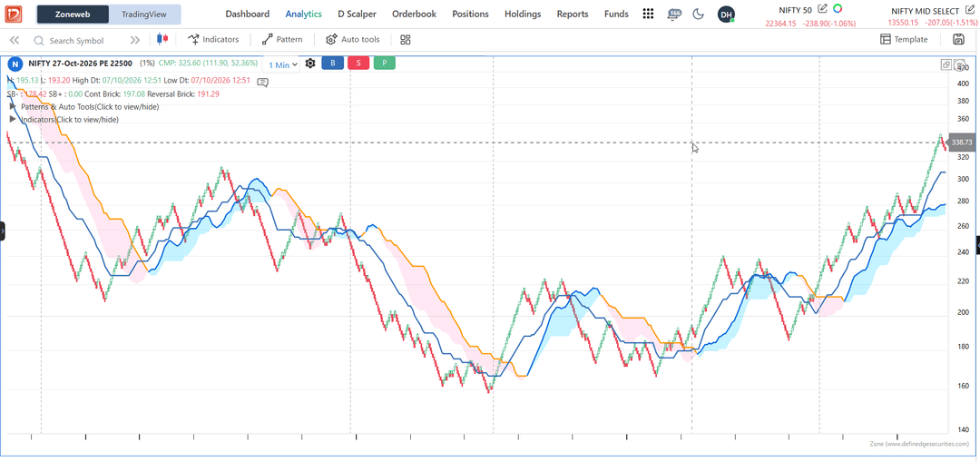Click the Cont Brick 197.08 value
Screen dimensions: 980x462
pyautogui.click(x=133, y=93)
